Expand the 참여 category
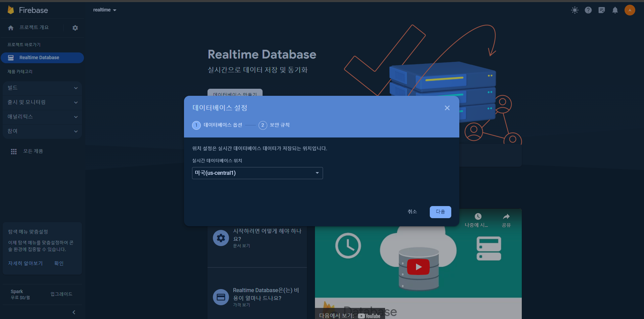644x319 pixels. (x=42, y=131)
